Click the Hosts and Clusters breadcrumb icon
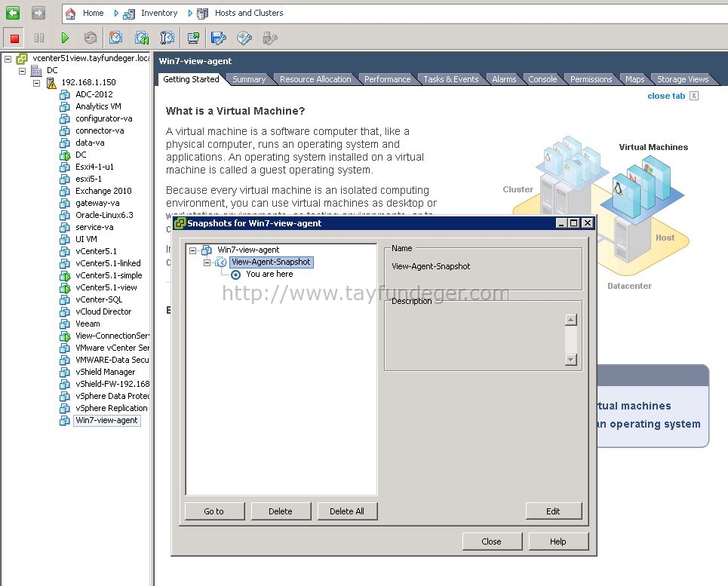This screenshot has width=728, height=586. (x=202, y=14)
